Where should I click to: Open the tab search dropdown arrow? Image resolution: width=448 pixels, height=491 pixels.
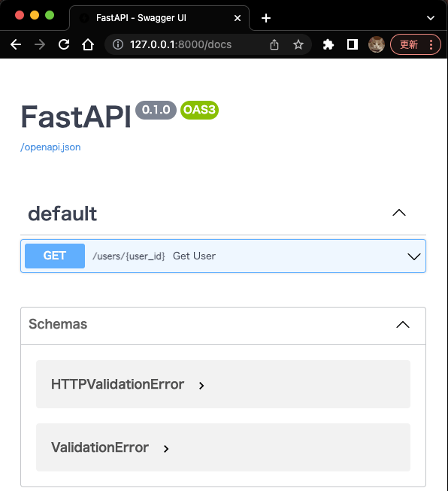click(x=431, y=18)
